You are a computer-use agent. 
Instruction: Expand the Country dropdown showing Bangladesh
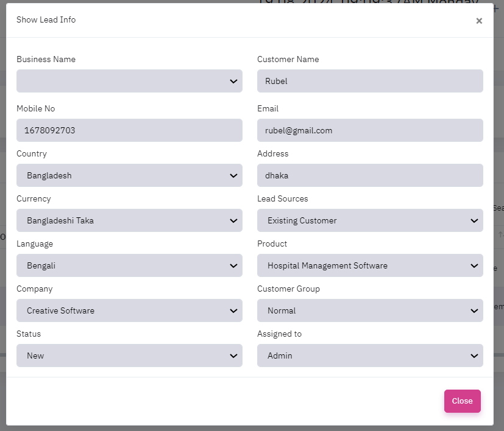click(129, 175)
